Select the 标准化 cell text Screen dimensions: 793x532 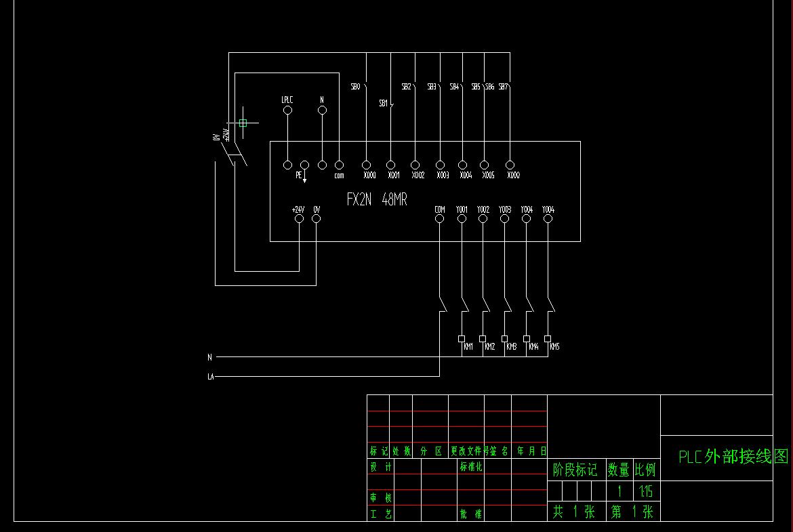point(471,467)
